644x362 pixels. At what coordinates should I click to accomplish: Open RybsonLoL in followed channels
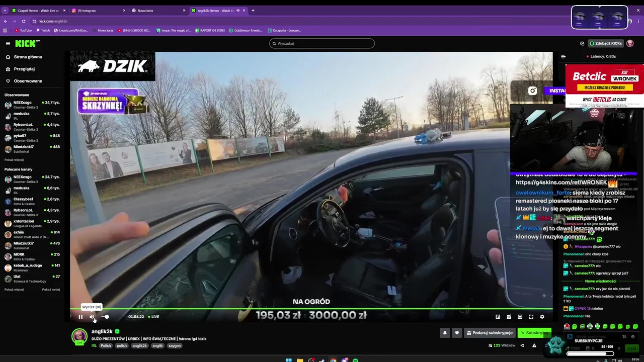pos(32,127)
